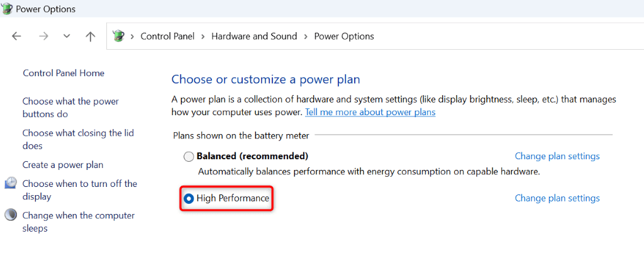
Task: Expand the chevron after Hardware and Sound
Action: [x=306, y=37]
